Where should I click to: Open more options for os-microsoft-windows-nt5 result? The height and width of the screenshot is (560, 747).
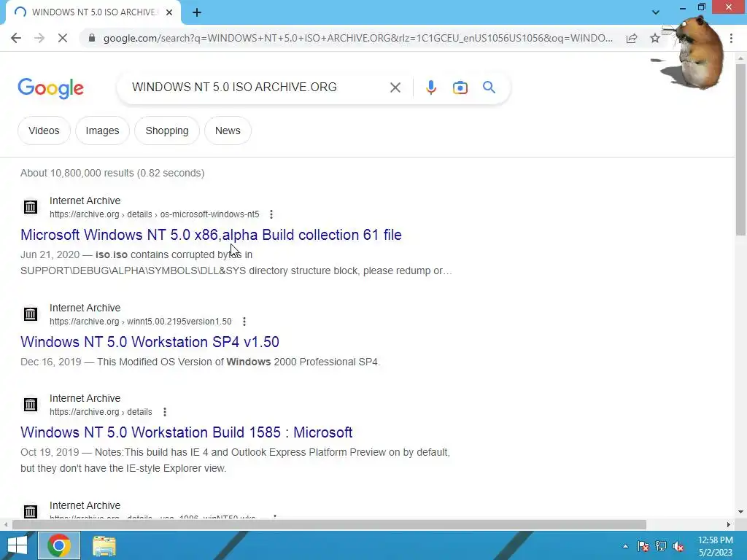click(271, 214)
